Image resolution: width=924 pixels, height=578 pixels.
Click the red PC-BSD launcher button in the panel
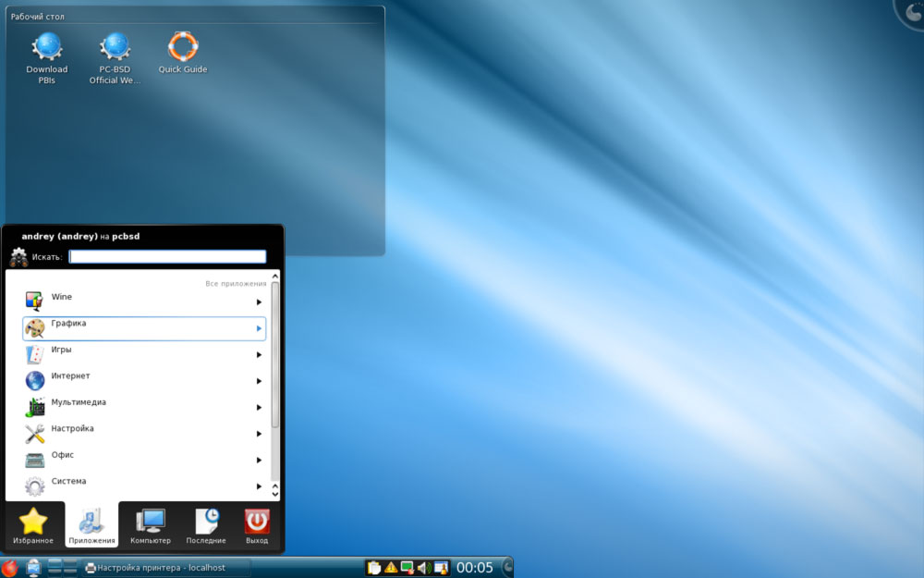10,567
